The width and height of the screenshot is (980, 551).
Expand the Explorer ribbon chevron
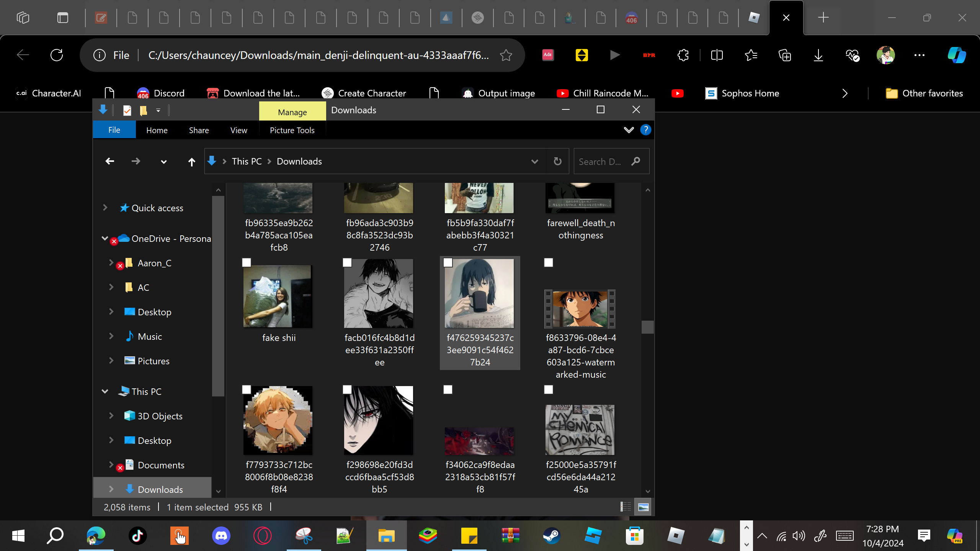629,130
